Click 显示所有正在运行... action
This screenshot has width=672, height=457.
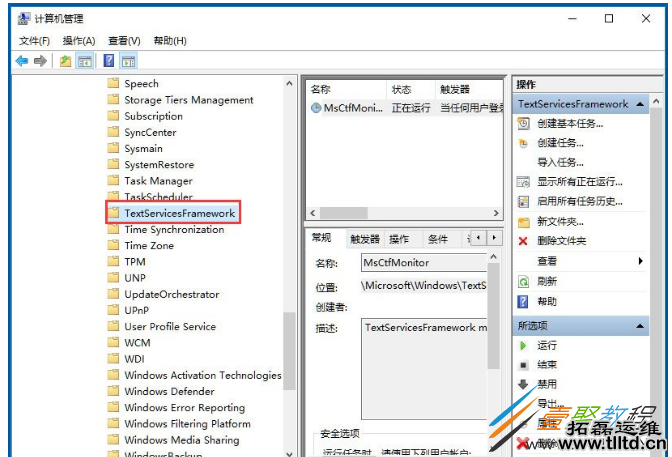coord(581,182)
